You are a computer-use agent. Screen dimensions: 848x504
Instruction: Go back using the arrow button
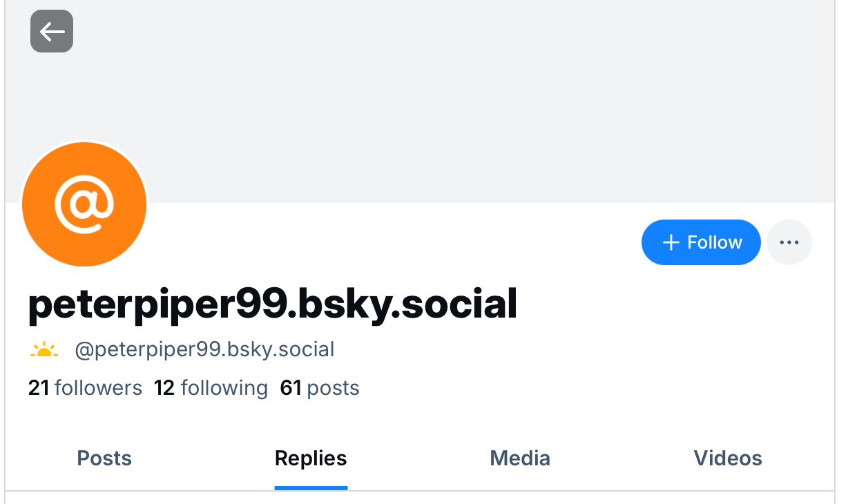(52, 31)
